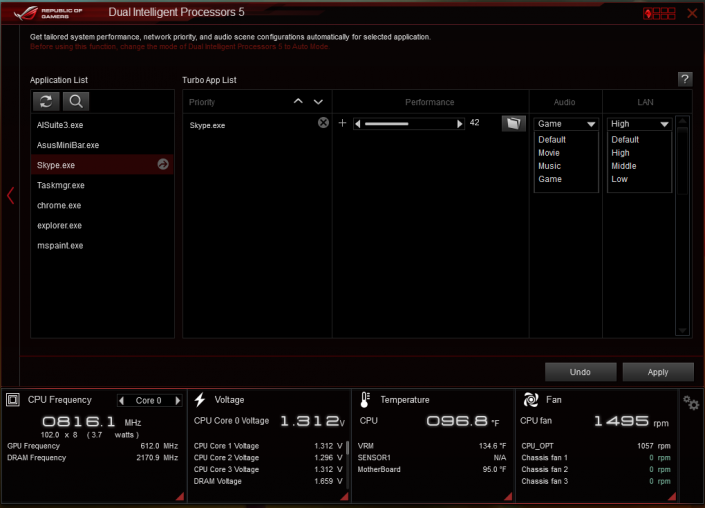Click the CPU Frequency chip icon

tap(13, 399)
